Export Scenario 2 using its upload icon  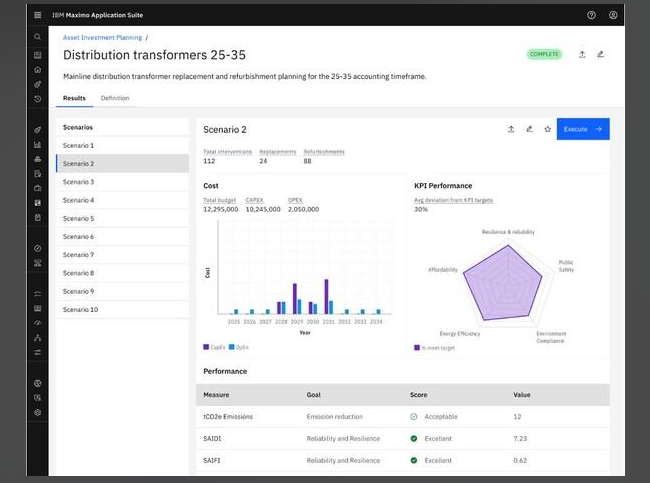point(511,129)
